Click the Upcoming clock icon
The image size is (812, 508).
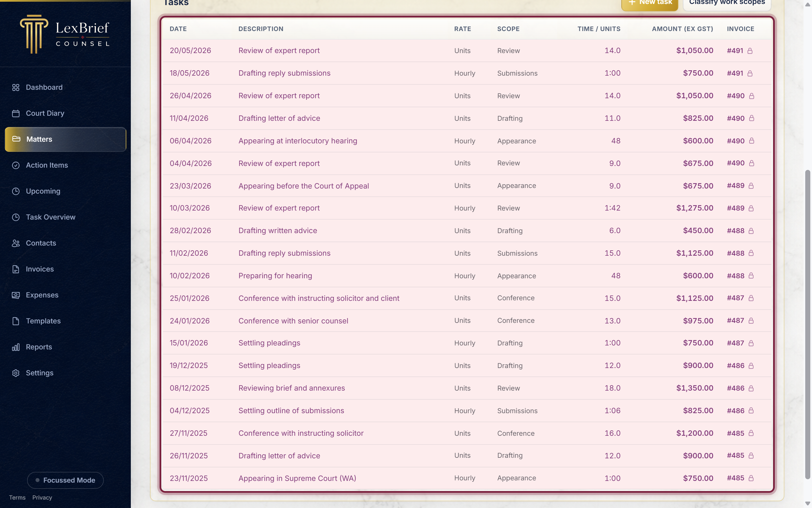[16, 191]
